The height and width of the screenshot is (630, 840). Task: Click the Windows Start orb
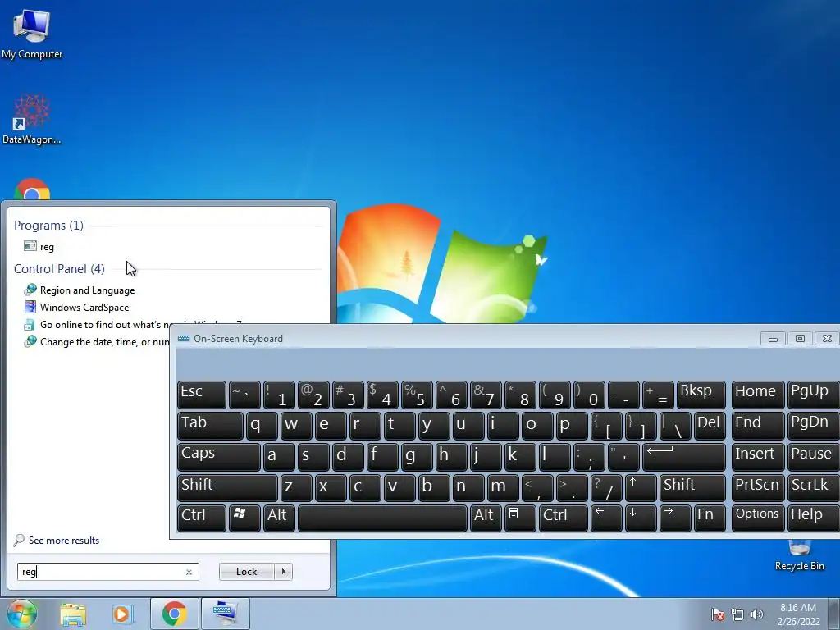[x=22, y=614]
